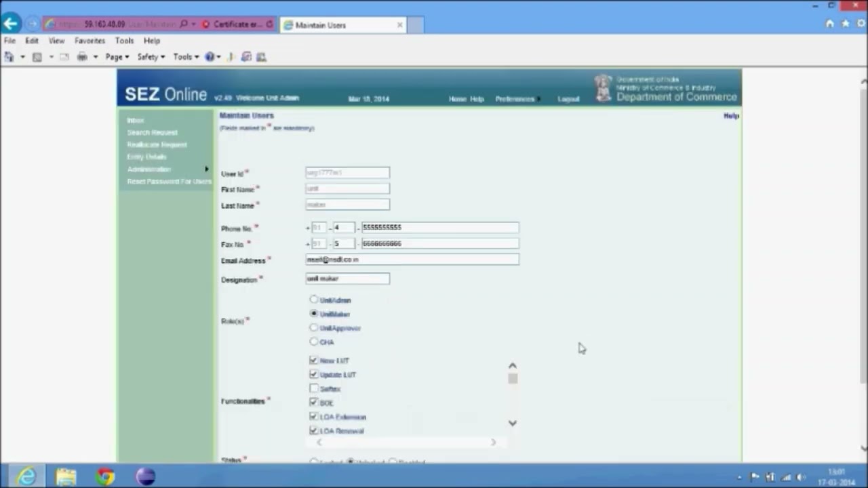Click the feeds icon in command bar
This screenshot has height=488, width=868.
[x=37, y=57]
